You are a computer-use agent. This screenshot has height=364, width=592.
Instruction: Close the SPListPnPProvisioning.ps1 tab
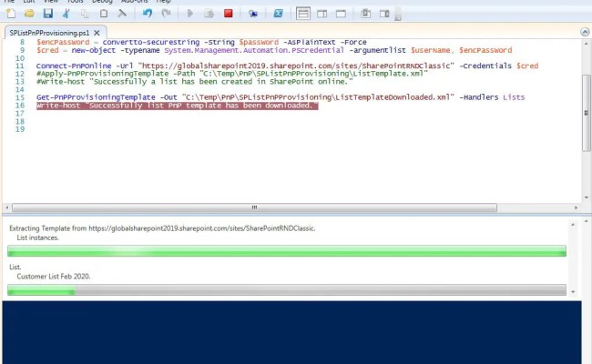coord(97,33)
